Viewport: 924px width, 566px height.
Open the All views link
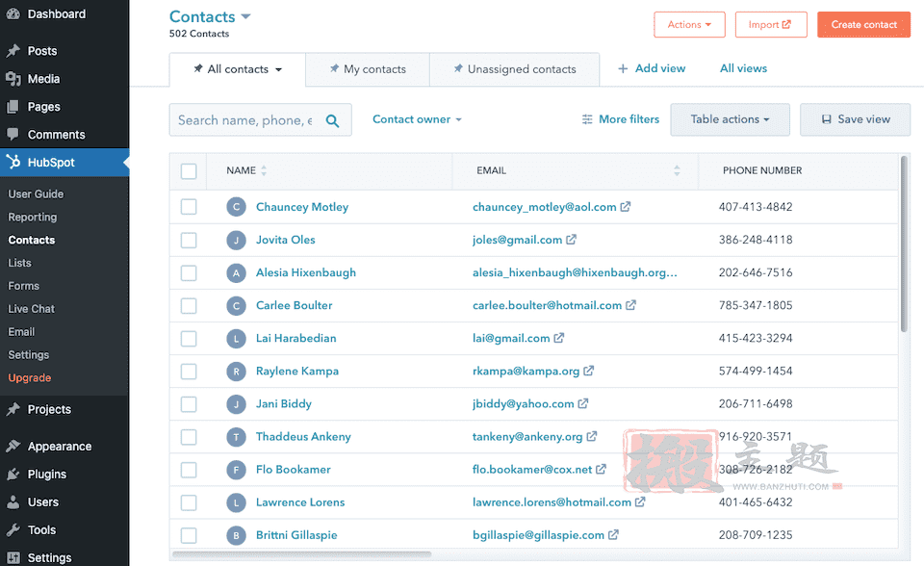point(744,68)
